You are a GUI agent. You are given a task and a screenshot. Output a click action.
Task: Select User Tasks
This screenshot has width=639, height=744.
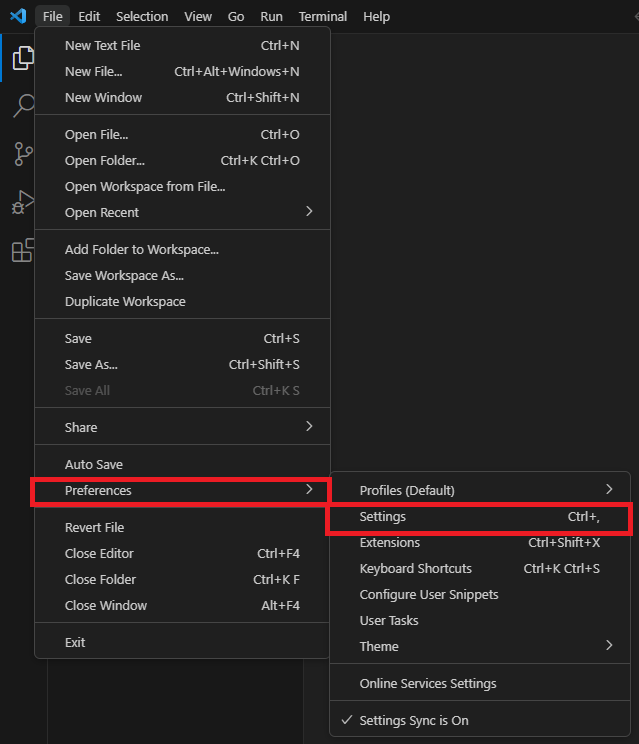point(480,621)
